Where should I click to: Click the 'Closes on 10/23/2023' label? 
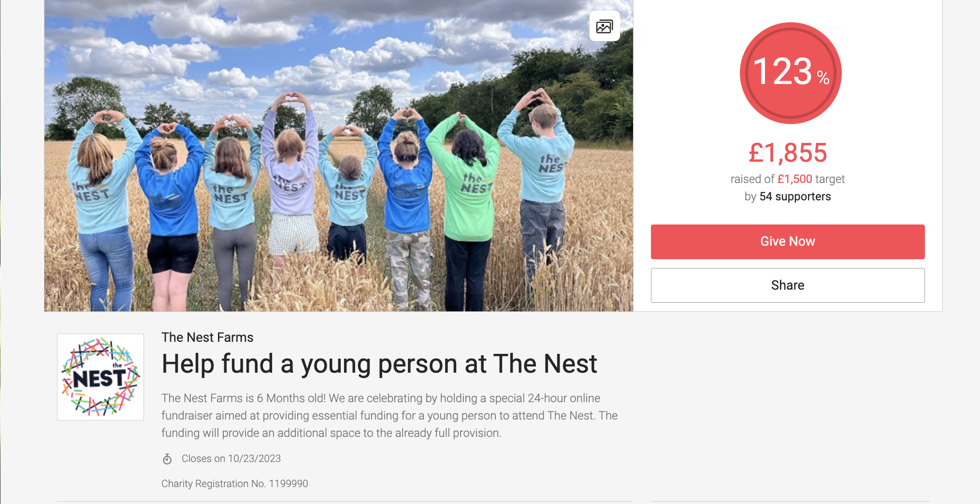point(231,459)
